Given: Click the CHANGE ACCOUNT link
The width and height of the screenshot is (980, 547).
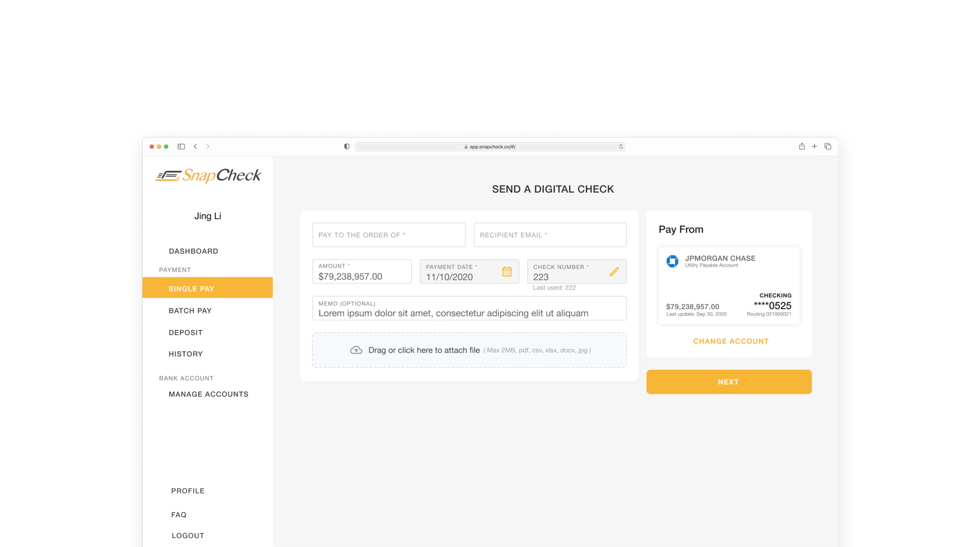Looking at the screenshot, I should coord(730,341).
